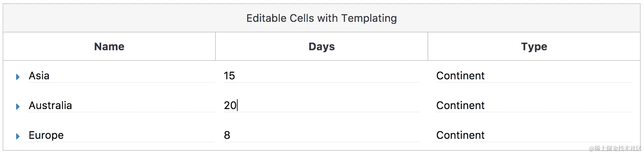Edit Europe's Continent type cell
Viewport: 644px width, 154px height.
(x=533, y=135)
